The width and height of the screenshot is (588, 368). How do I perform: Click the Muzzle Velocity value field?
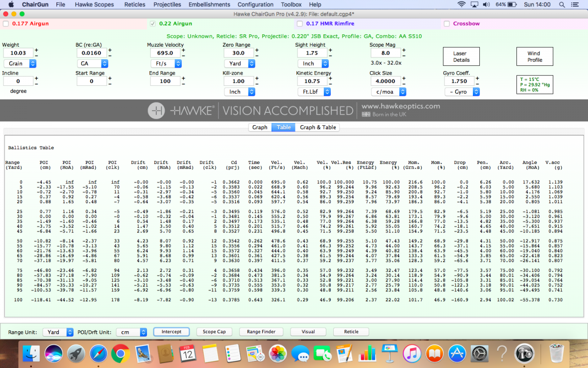[x=165, y=53]
